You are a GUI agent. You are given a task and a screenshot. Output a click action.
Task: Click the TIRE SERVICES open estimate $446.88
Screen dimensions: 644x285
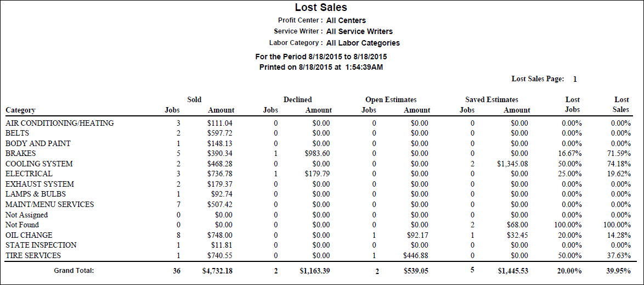coord(416,255)
